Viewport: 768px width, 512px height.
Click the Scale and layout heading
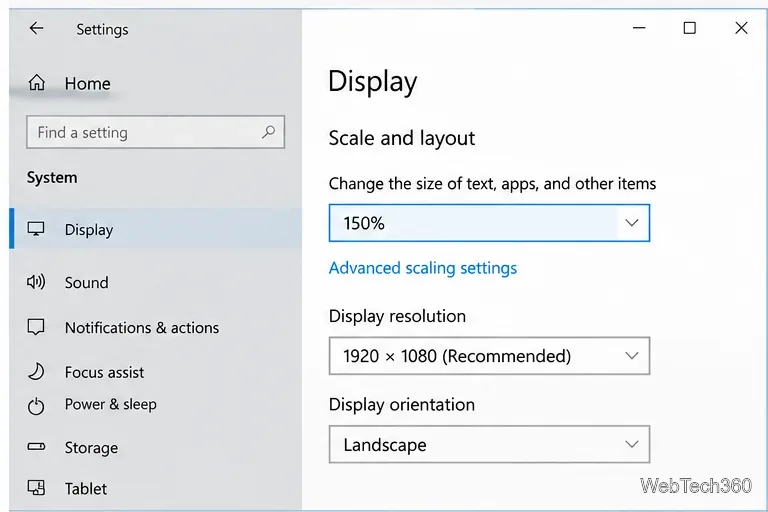click(x=402, y=138)
